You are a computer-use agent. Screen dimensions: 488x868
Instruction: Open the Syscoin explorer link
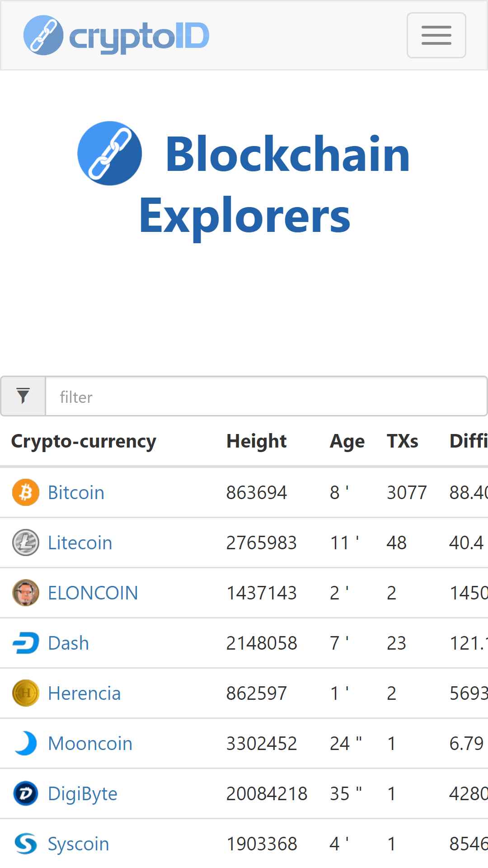coord(79,844)
